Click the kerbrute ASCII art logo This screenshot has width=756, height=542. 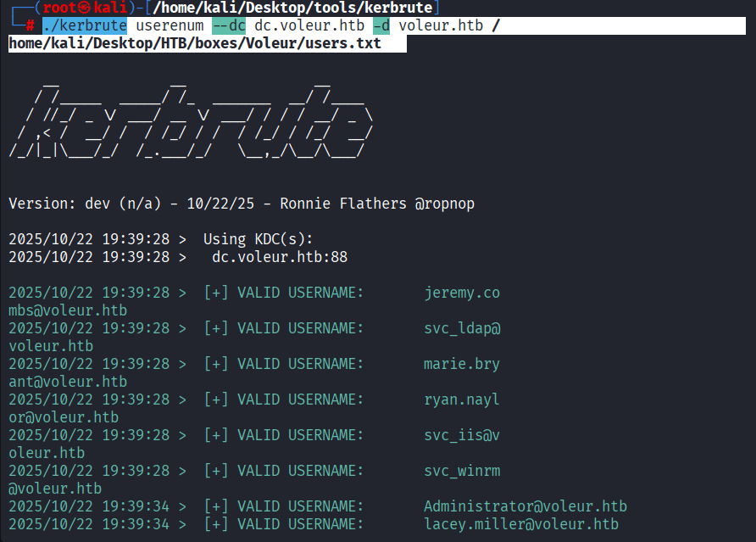click(191, 119)
